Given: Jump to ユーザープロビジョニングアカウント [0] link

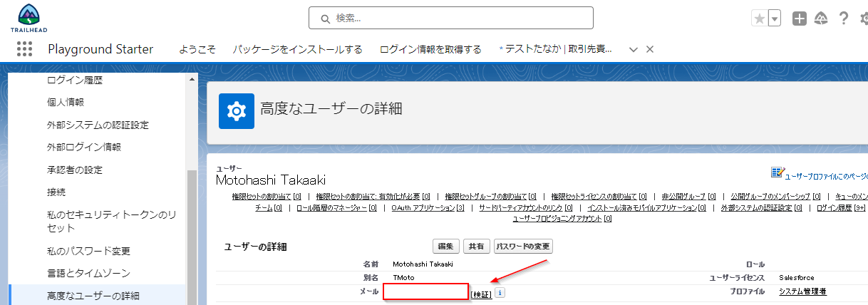Looking at the screenshot, I should 562,219.
